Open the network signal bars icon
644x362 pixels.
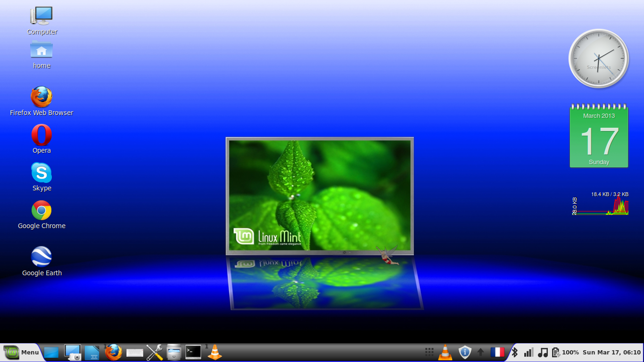coord(528,352)
